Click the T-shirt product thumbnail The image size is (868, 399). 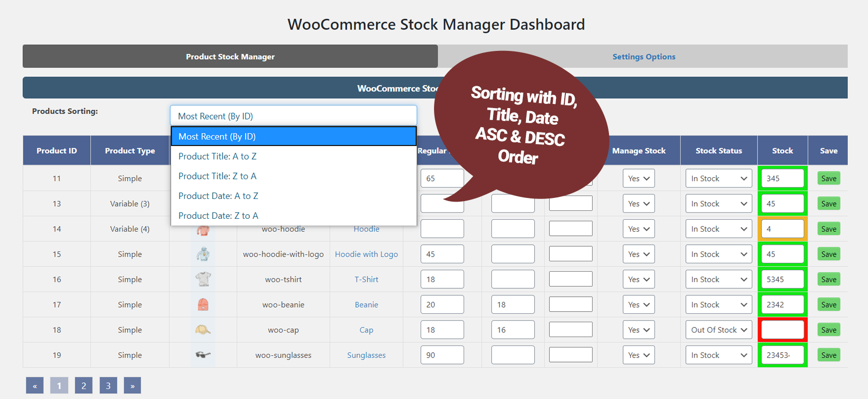(x=203, y=279)
